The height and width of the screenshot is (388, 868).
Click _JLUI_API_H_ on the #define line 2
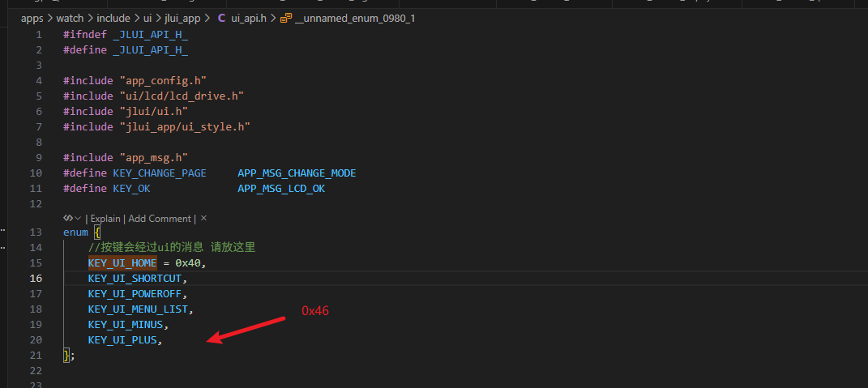[151, 49]
